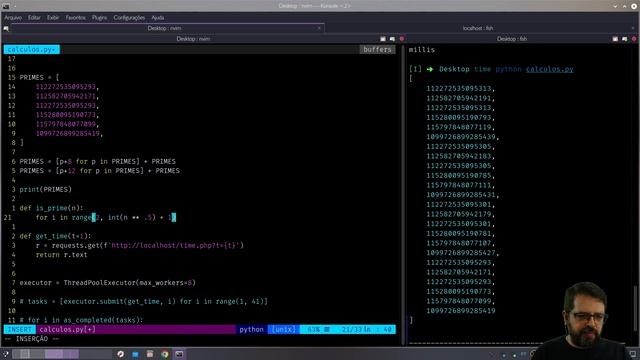
Task: Open the Konsole window menu icon in the title bar
Action: (6, 6)
